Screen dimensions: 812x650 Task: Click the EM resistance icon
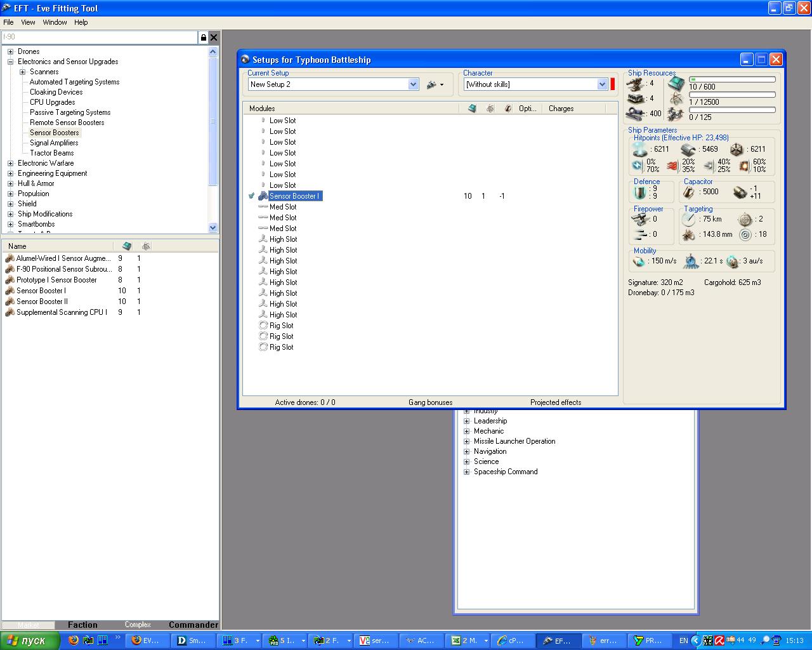[638, 166]
